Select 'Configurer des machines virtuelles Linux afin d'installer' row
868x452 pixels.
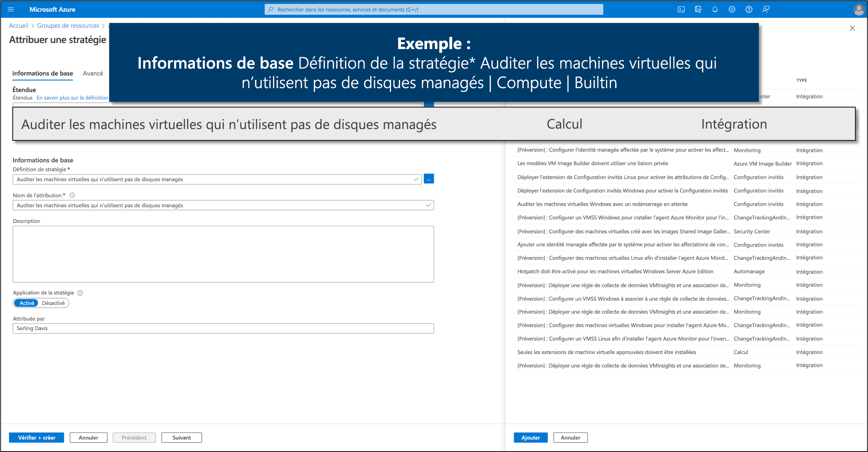(686, 258)
